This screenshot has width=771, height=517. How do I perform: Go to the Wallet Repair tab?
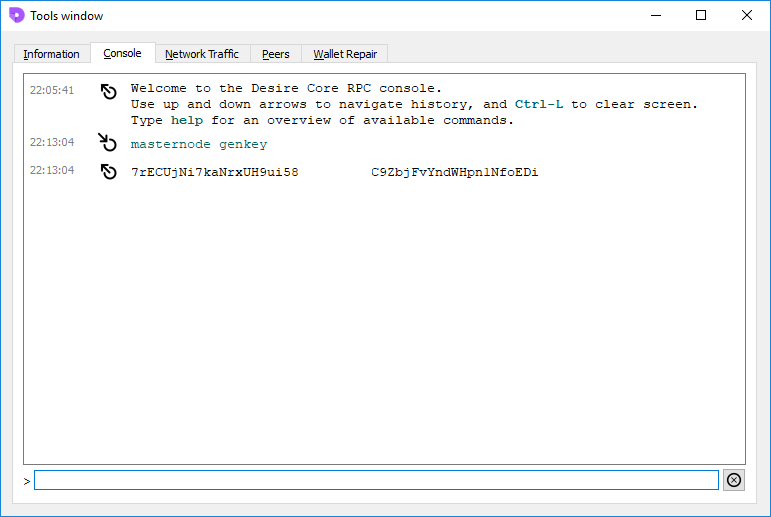pyautogui.click(x=345, y=54)
